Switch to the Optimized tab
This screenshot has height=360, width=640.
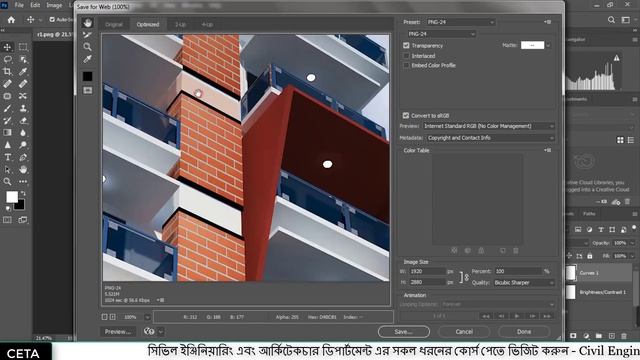(x=148, y=24)
